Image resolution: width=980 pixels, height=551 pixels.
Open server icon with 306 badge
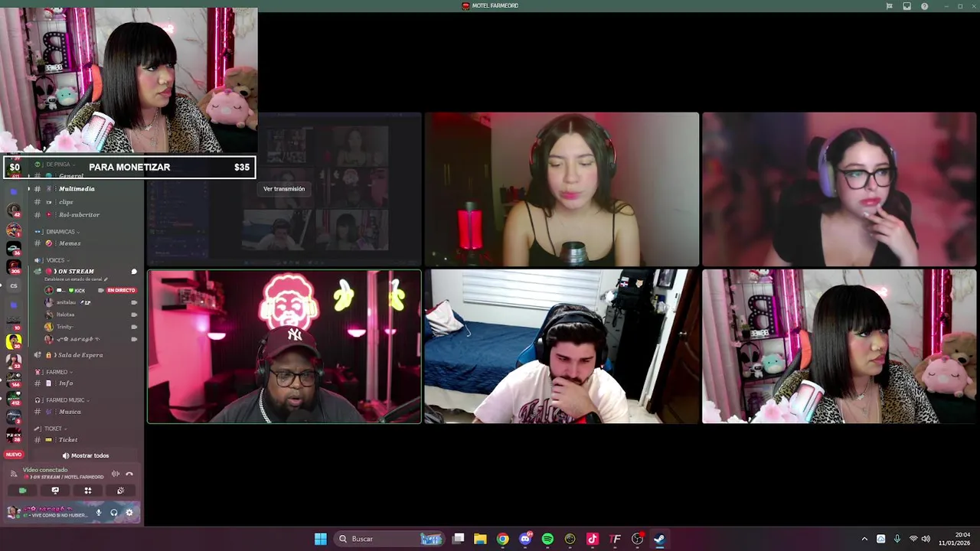pyautogui.click(x=14, y=266)
